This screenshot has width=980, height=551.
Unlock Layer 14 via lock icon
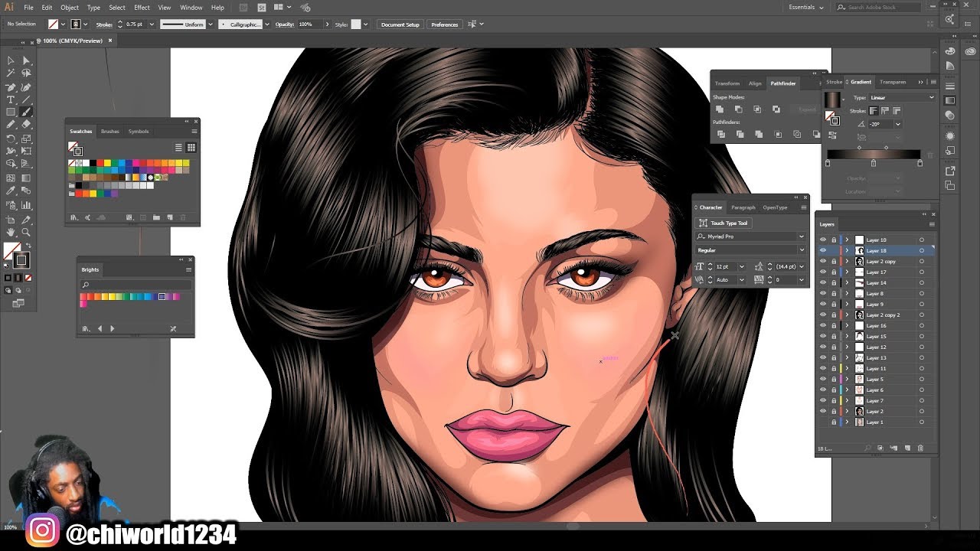tap(834, 283)
